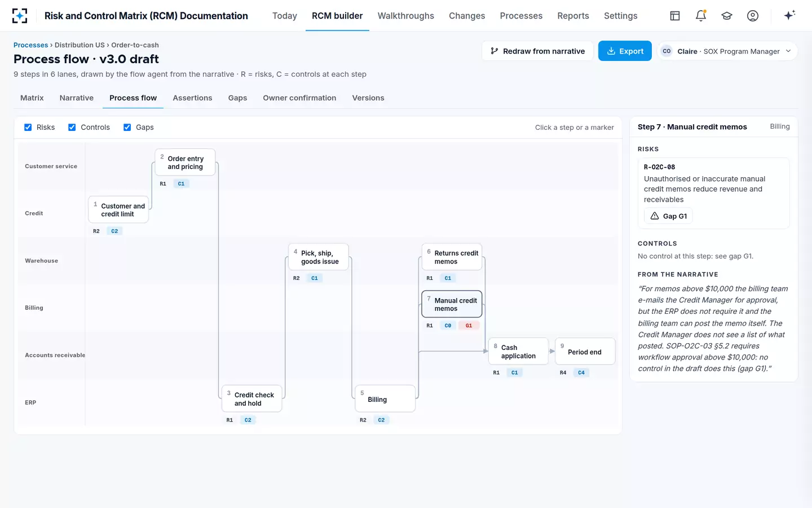The image size is (812, 508).
Task: Open the Assertions tab
Action: tap(192, 98)
